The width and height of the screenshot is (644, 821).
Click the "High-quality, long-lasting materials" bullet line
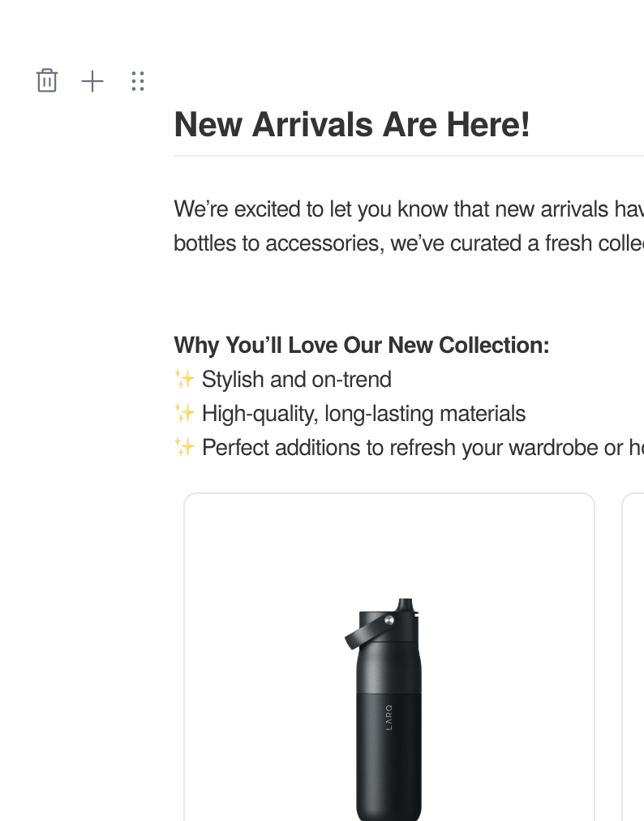point(365,413)
